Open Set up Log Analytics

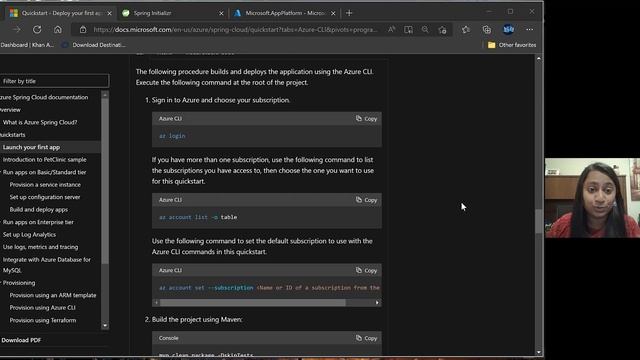tap(29, 235)
